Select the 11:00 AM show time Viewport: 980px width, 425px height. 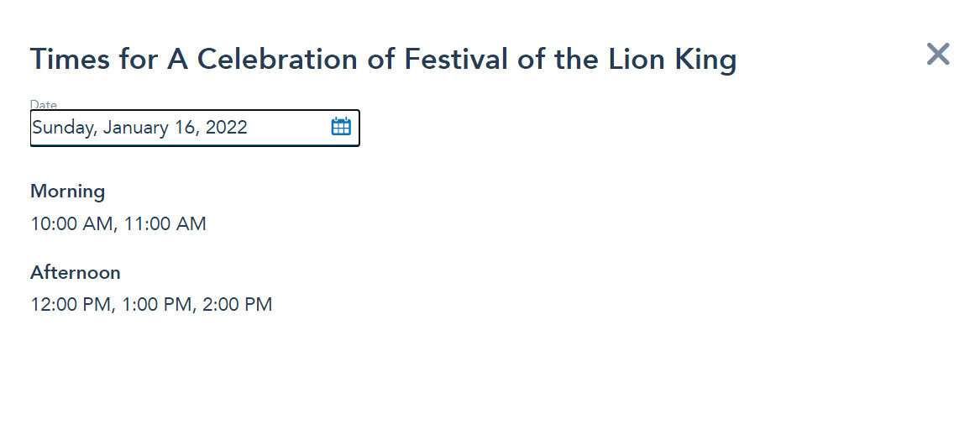tap(165, 224)
